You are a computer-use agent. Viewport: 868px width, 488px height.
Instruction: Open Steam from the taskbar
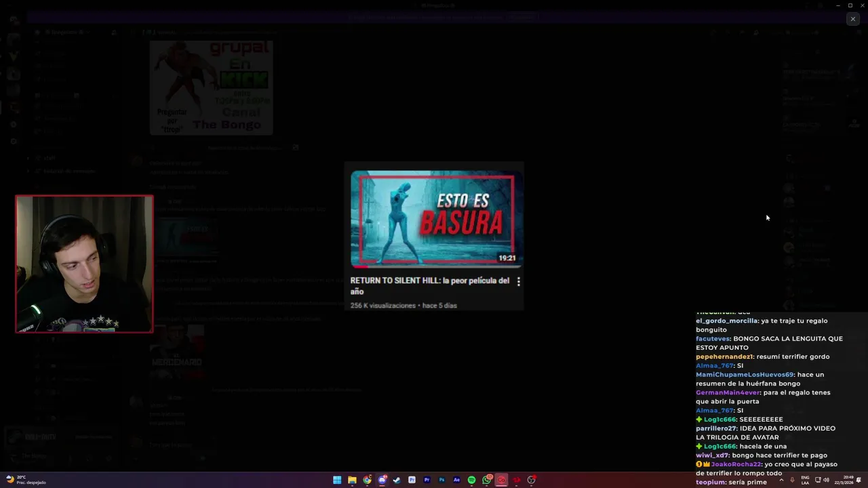[x=397, y=480]
